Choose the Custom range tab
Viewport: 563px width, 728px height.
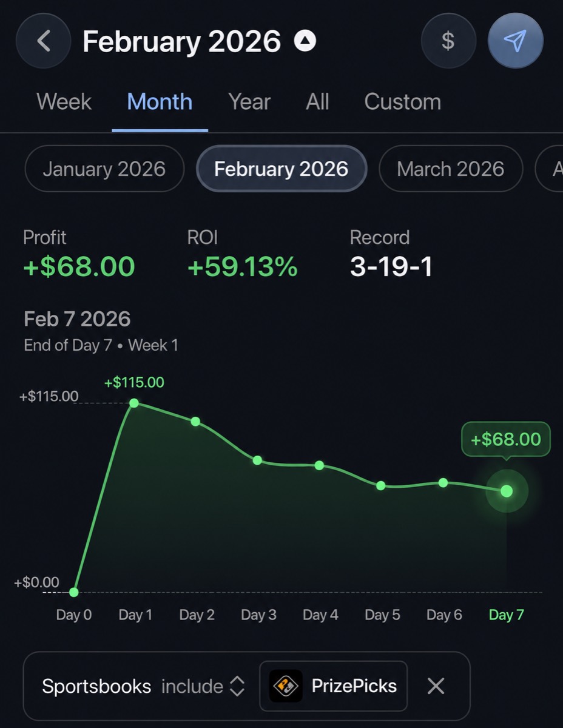pos(402,102)
